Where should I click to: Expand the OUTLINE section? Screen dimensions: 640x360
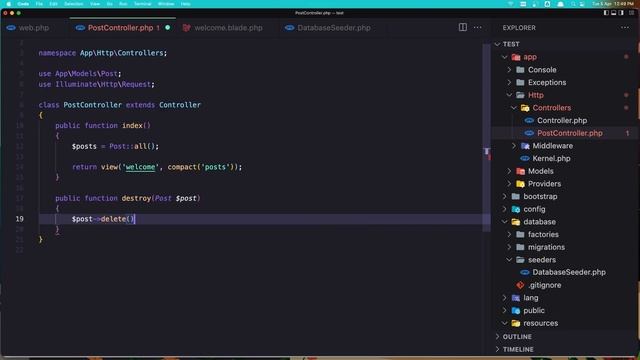point(564,337)
